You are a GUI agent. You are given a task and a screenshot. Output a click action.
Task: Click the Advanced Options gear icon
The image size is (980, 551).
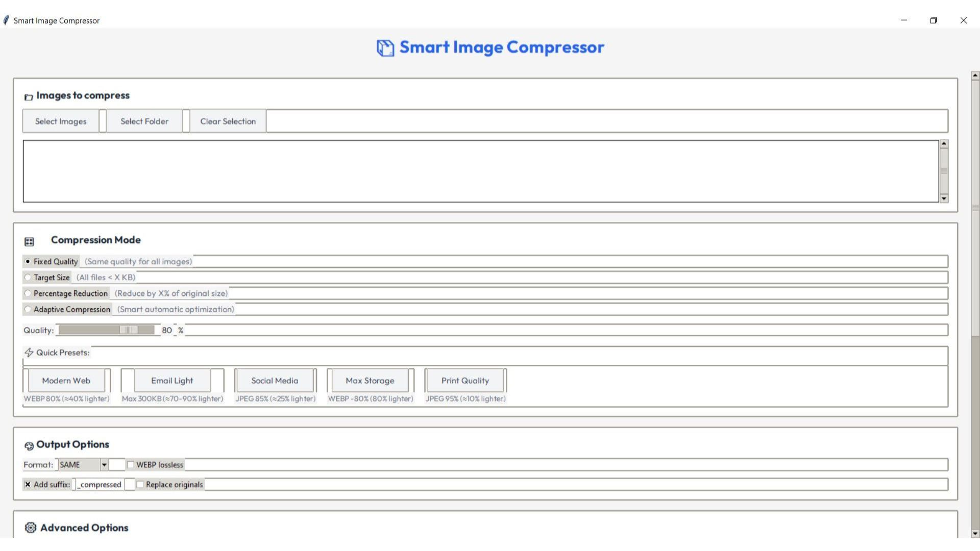tap(31, 528)
